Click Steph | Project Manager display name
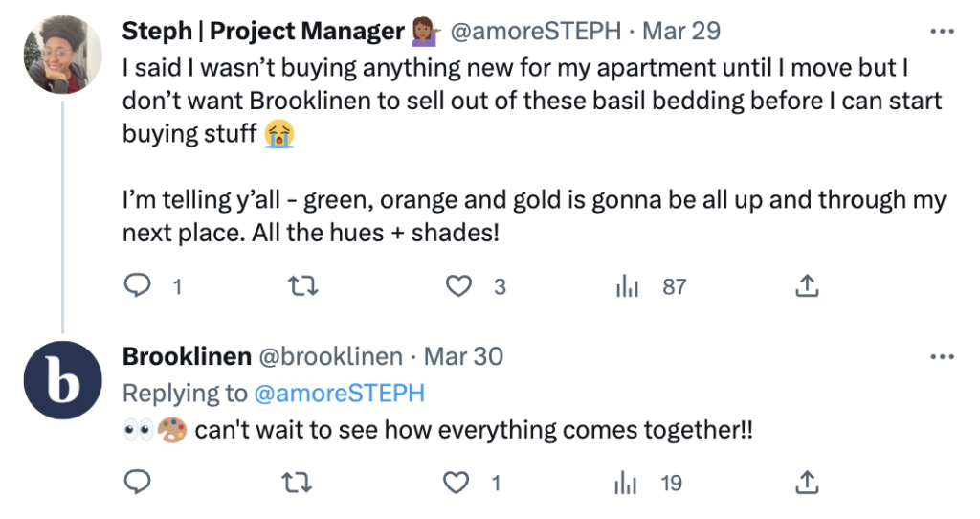This screenshot has width=980, height=519. click(263, 32)
